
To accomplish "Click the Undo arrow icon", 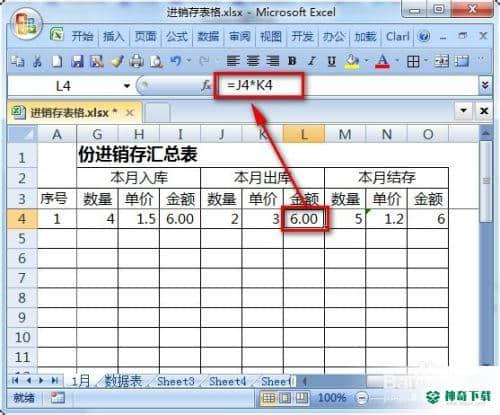I will 176,61.
